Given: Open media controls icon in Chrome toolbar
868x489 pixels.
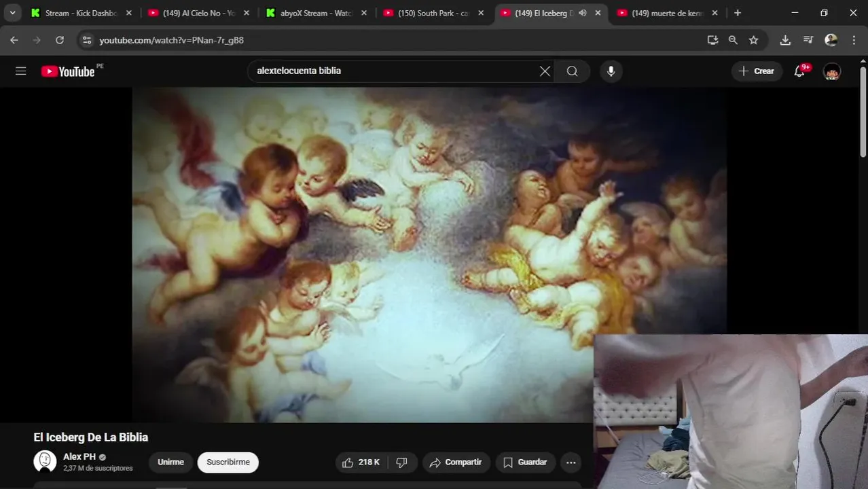Looking at the screenshot, I should 808,40.
